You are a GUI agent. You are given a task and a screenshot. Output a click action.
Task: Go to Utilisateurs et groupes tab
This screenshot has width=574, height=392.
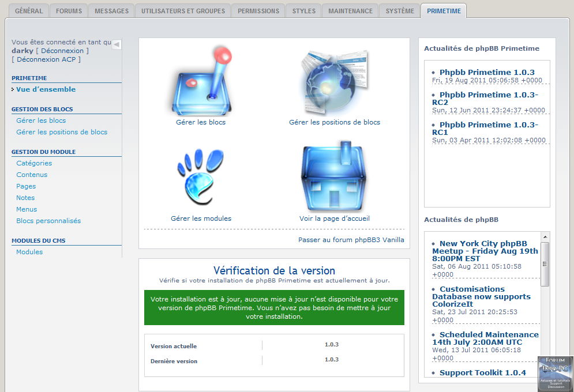tap(183, 11)
